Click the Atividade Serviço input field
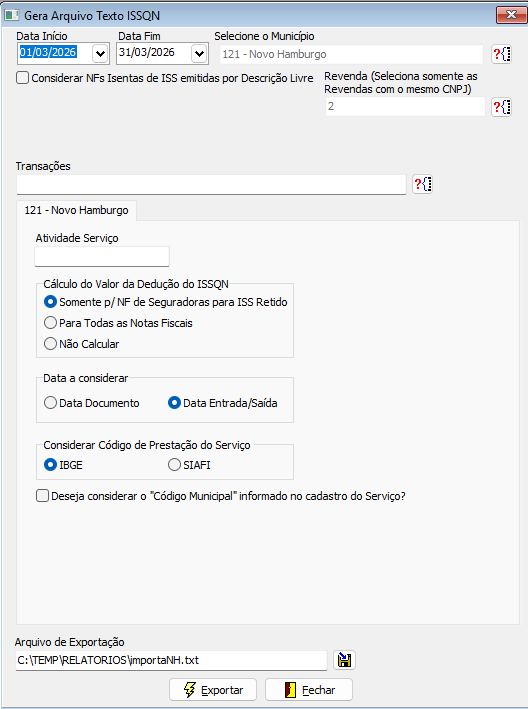528x709 pixels. tap(102, 256)
